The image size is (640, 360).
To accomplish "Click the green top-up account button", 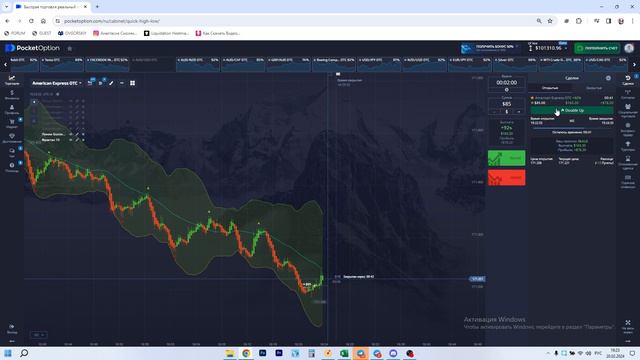I will pos(597,48).
